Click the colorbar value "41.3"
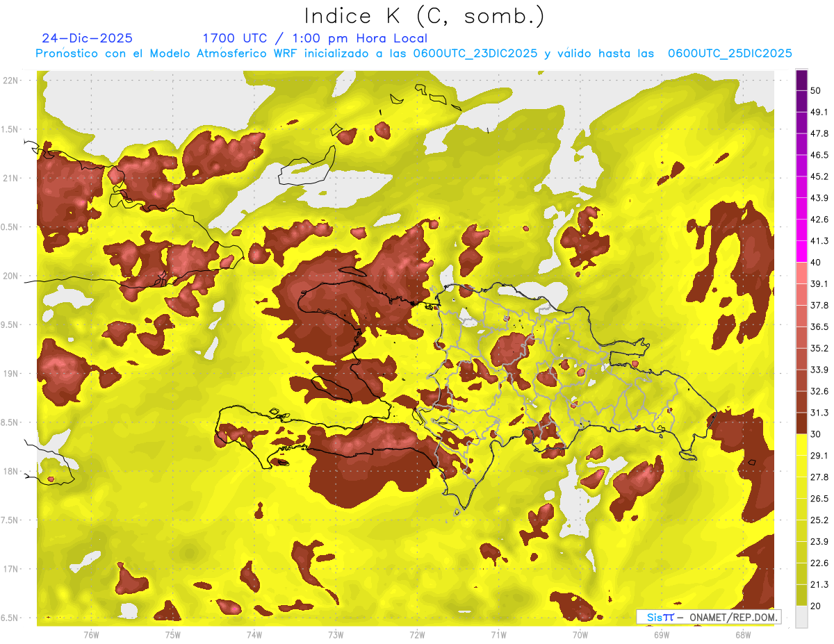The image size is (834, 644). pos(819,241)
